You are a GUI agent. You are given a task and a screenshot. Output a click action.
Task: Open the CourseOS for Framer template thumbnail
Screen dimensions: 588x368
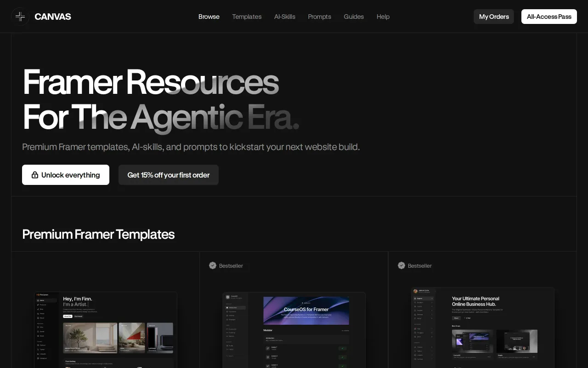pos(294,330)
